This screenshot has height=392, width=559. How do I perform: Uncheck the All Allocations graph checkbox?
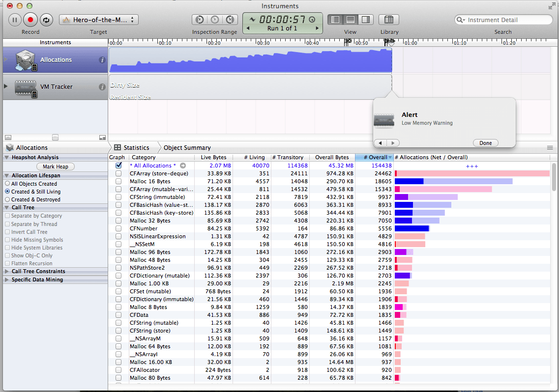pyautogui.click(x=118, y=166)
